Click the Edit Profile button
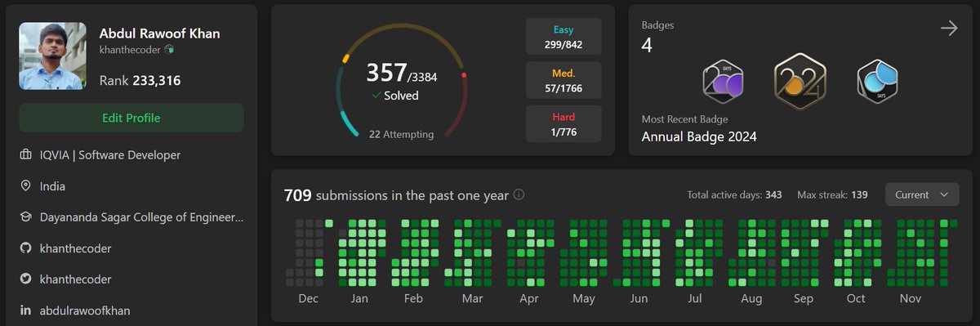The image size is (980, 326). click(131, 118)
